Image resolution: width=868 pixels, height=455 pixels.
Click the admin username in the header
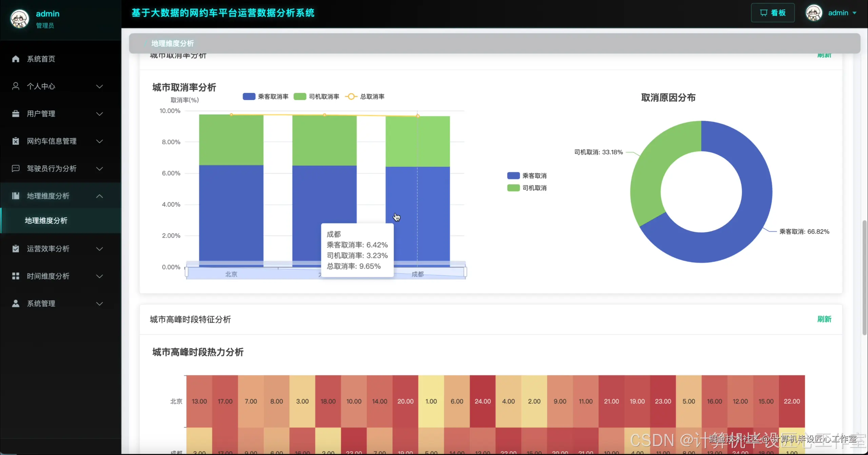[x=838, y=13]
